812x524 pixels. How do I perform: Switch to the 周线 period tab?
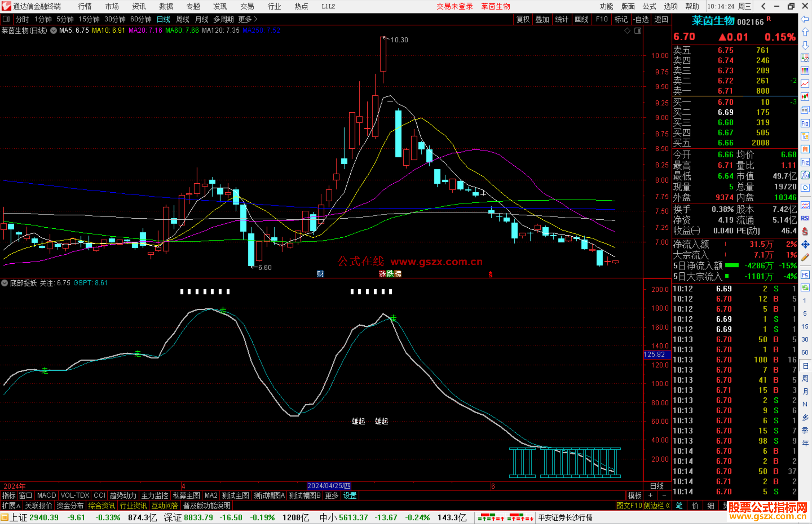coord(183,19)
